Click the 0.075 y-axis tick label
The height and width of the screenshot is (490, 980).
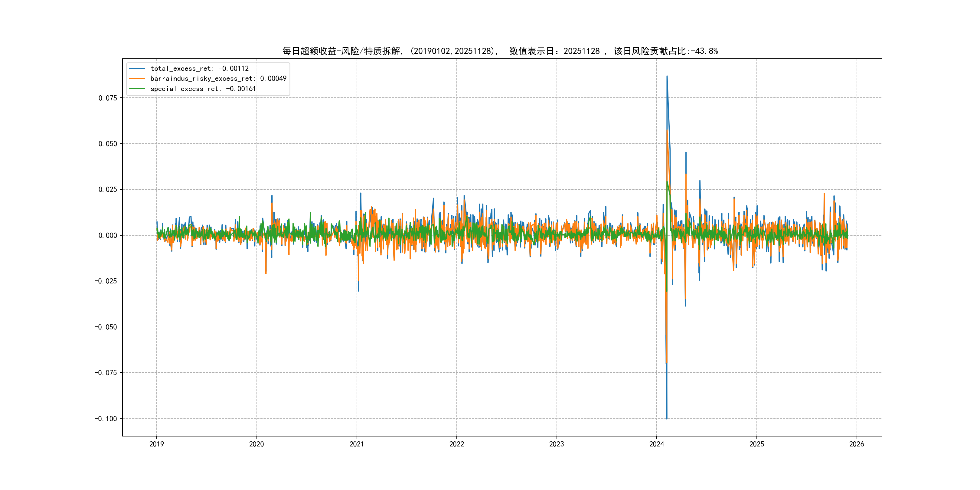(108, 98)
